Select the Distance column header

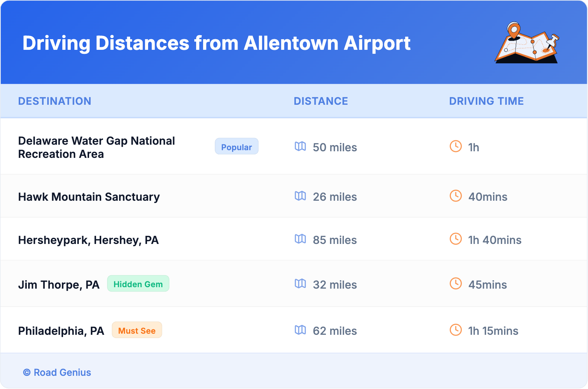(x=321, y=101)
